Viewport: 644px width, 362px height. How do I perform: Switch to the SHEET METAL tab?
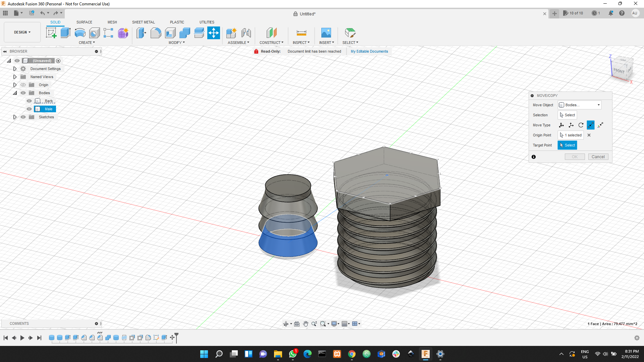pos(143,22)
